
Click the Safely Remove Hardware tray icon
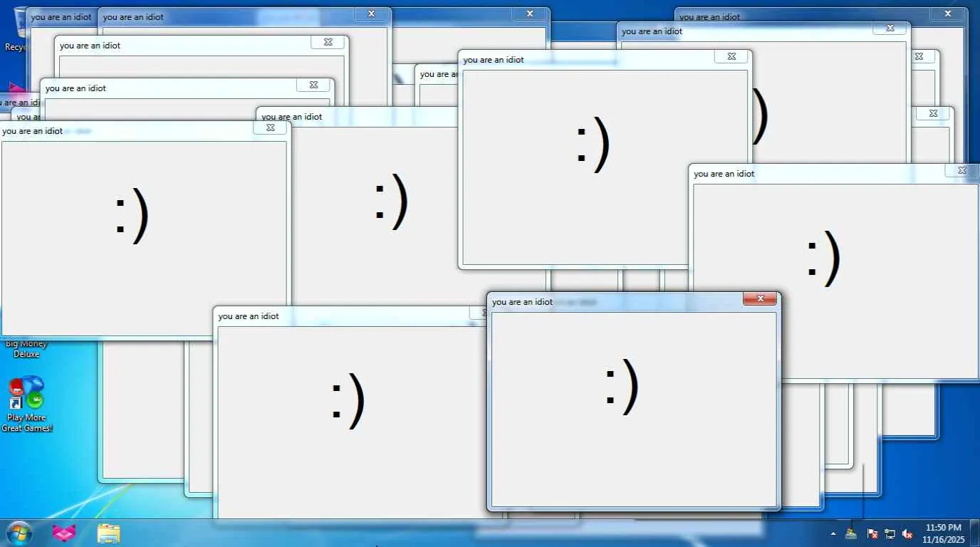point(851,533)
